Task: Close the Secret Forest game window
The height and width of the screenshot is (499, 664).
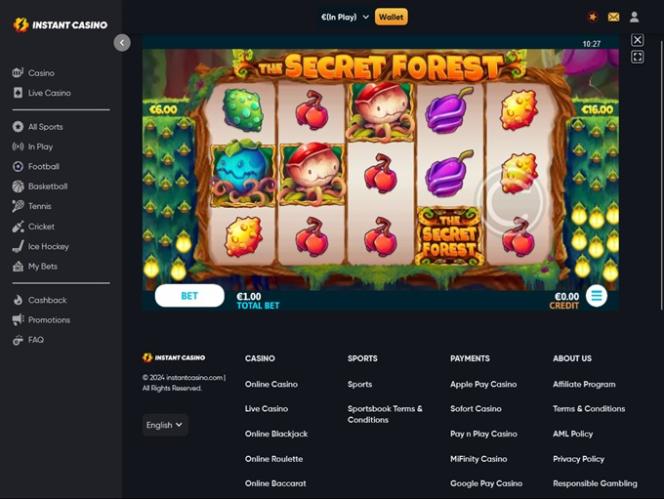Action: [637, 40]
